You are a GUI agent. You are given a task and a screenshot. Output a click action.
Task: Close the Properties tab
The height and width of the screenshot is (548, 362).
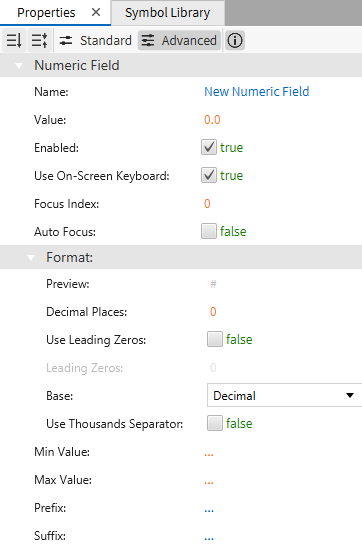(x=96, y=13)
